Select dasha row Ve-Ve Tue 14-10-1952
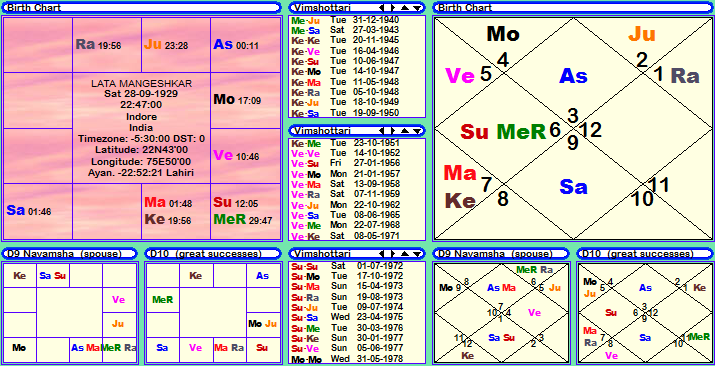 [x=345, y=153]
